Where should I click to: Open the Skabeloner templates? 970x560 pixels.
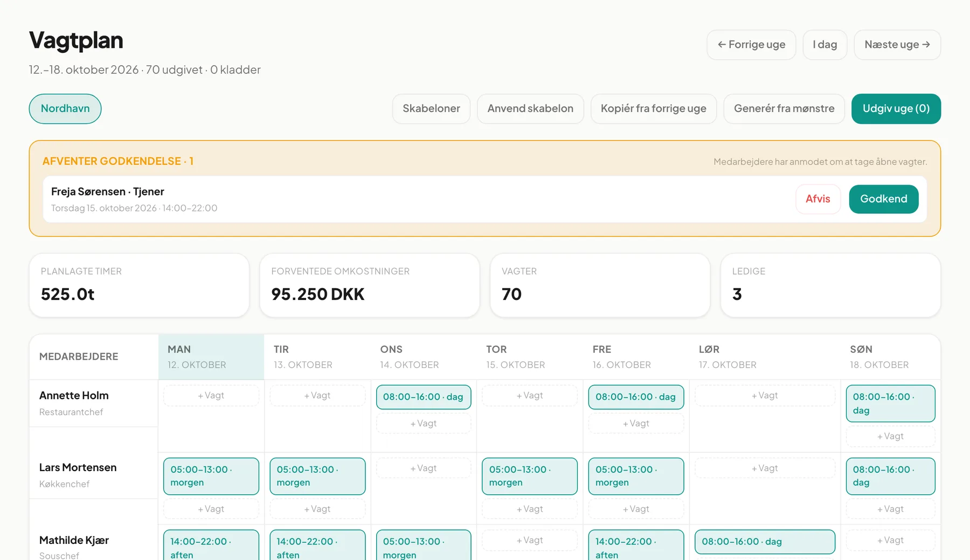431,109
